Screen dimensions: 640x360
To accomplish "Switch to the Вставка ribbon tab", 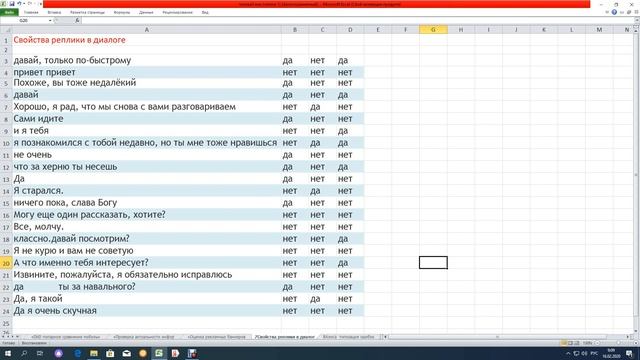I will click(54, 12).
